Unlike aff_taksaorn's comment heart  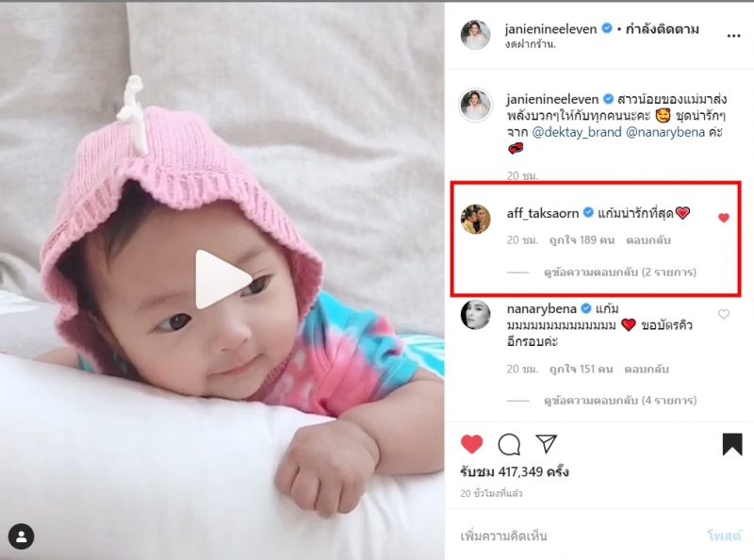tap(724, 219)
